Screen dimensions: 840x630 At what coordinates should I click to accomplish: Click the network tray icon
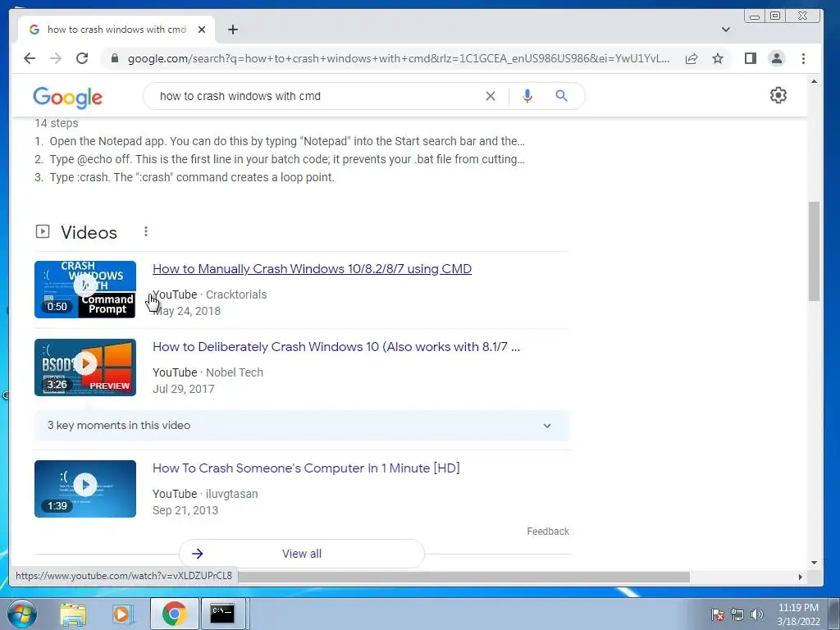(x=737, y=614)
